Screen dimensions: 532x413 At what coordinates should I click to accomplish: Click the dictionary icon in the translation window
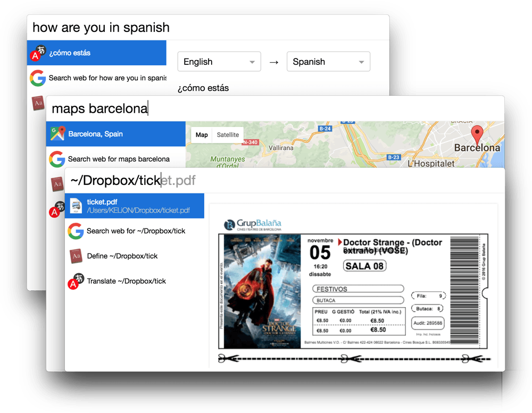tap(38, 103)
